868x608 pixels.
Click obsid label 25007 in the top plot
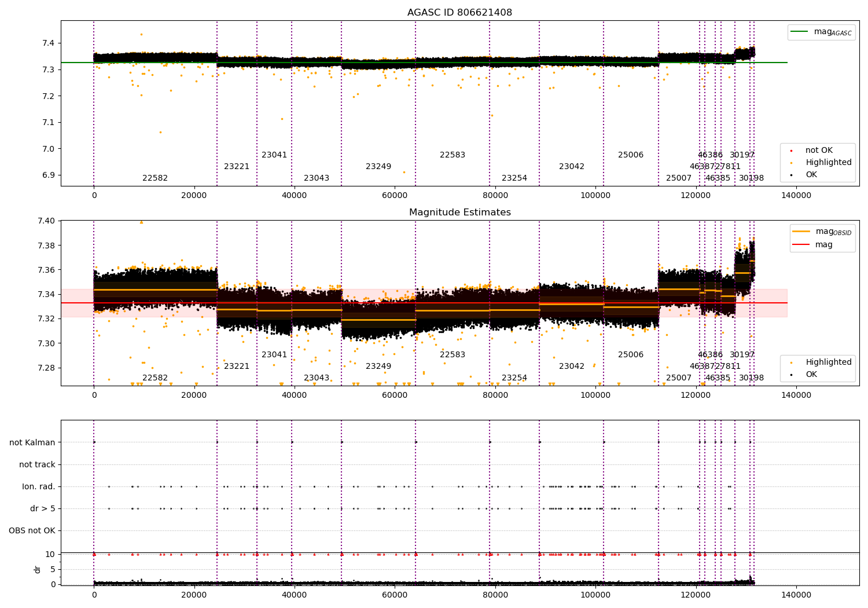coord(679,178)
